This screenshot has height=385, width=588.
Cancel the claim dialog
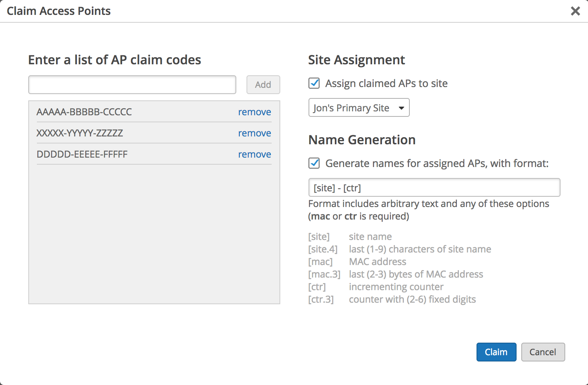(x=542, y=352)
